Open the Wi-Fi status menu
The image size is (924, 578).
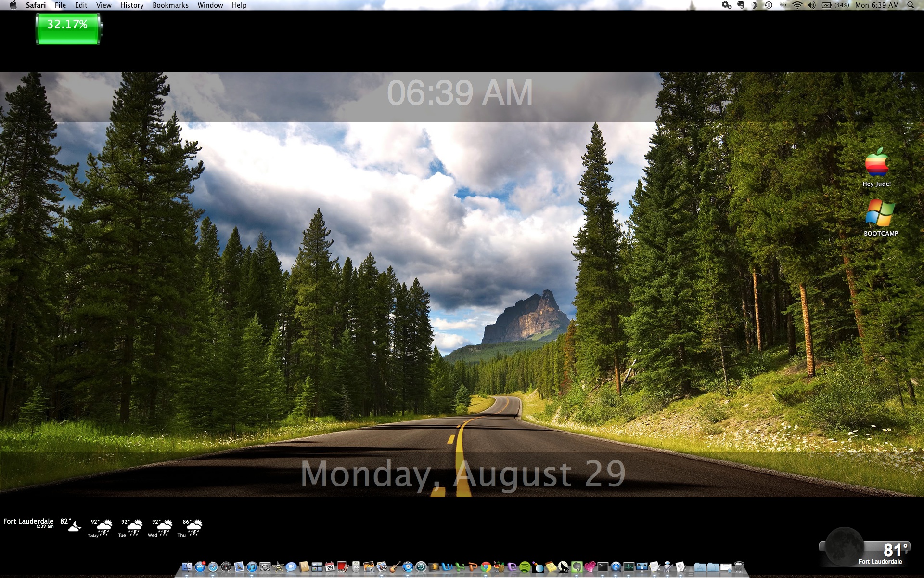(797, 5)
